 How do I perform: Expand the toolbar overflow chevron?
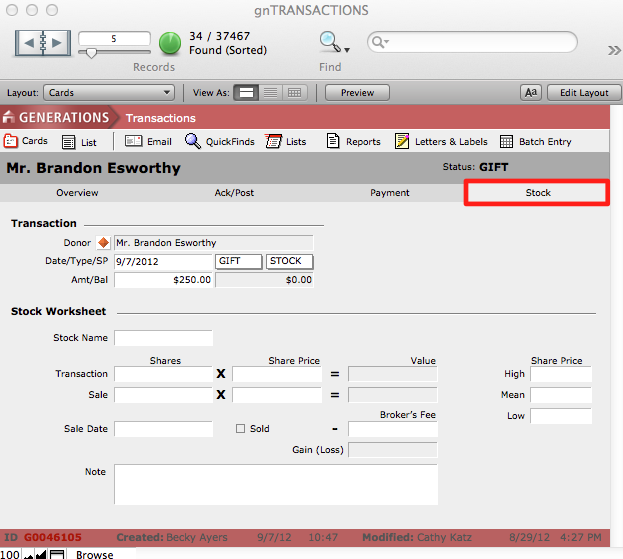(x=613, y=50)
